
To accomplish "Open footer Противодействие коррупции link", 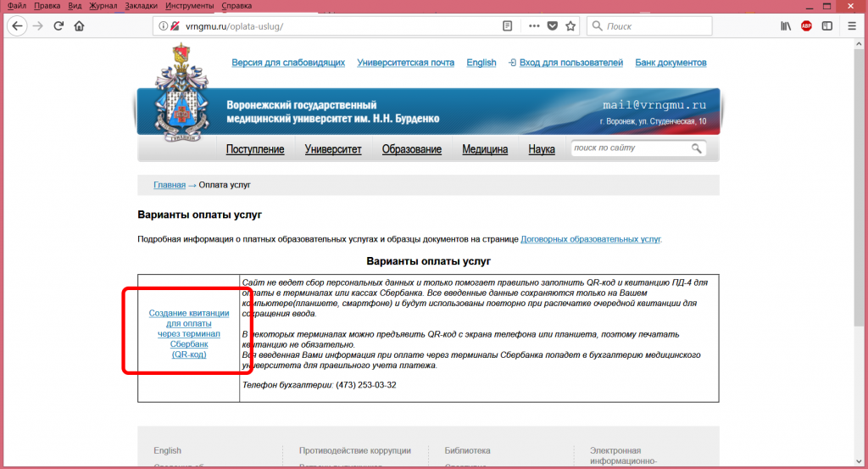I will click(x=355, y=450).
